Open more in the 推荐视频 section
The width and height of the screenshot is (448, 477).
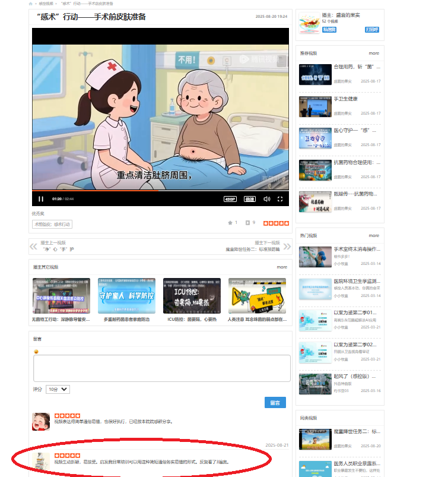pyautogui.click(x=373, y=53)
